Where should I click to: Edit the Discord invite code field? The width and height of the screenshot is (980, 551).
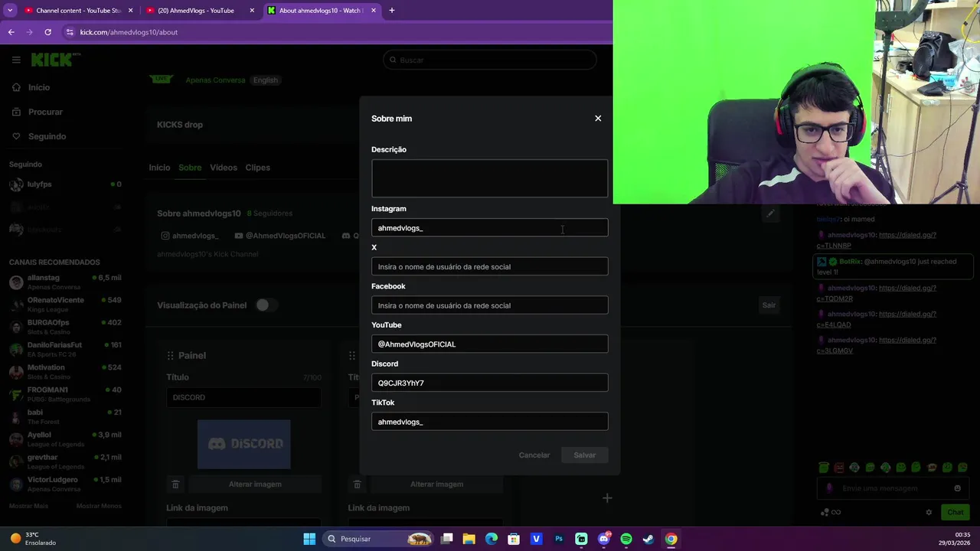tap(490, 383)
